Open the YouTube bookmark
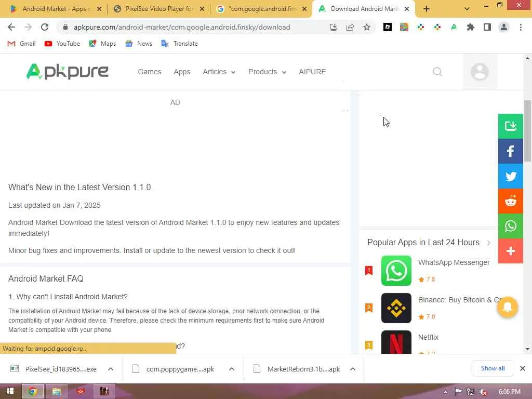 click(62, 44)
